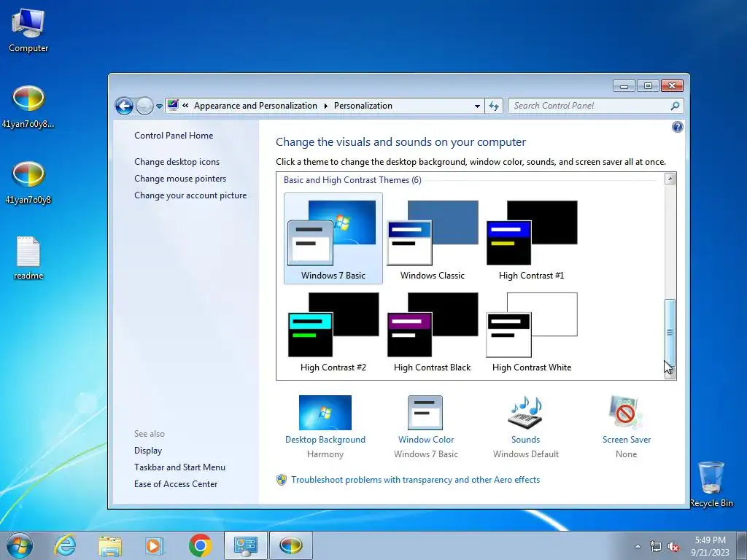Apply the High Contrast White theme
Image resolution: width=747 pixels, height=560 pixels.
[x=532, y=331]
